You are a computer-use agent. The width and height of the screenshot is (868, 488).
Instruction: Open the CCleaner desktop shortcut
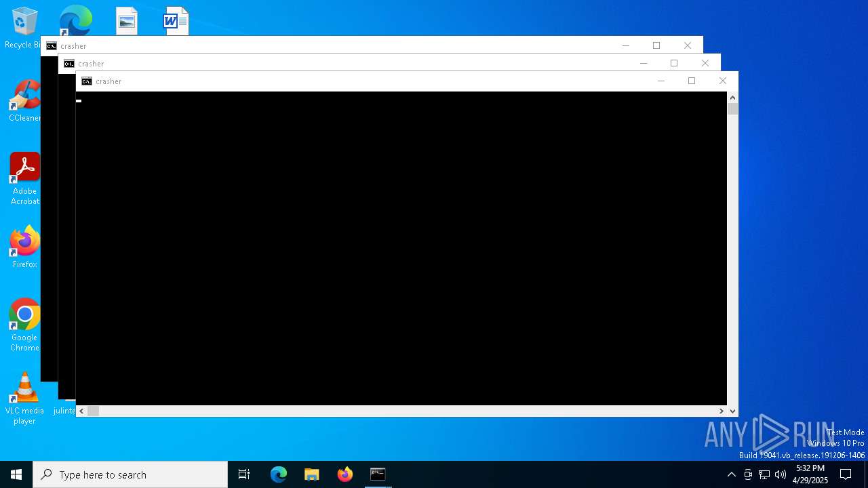coord(25,100)
